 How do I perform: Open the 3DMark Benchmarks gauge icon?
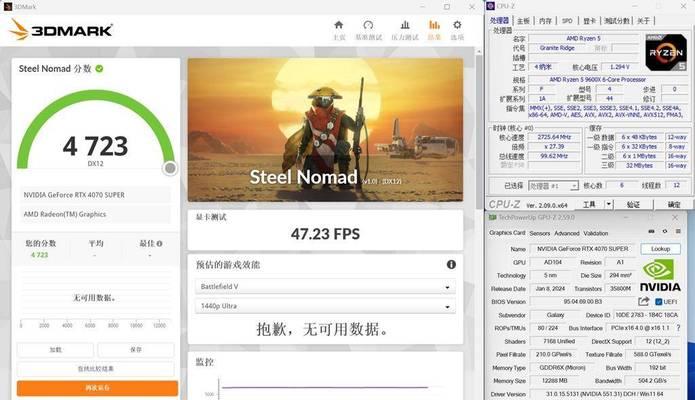coord(368,25)
